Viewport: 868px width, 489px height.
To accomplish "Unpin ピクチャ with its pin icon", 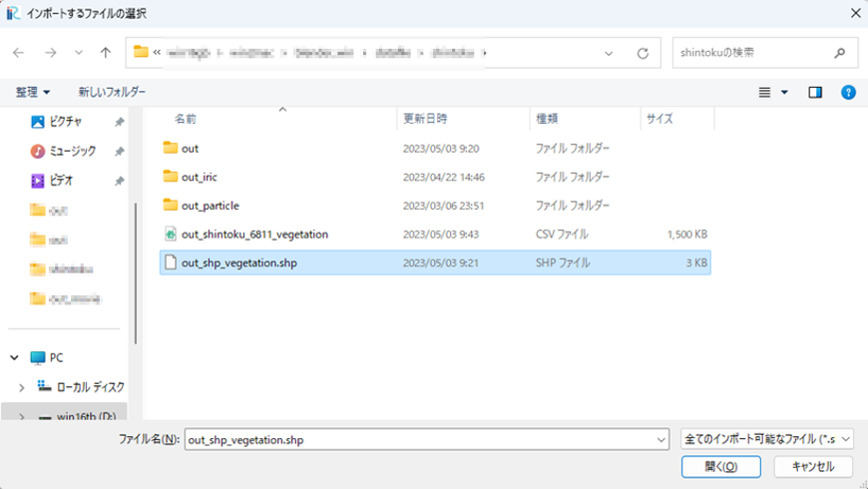I will [119, 122].
